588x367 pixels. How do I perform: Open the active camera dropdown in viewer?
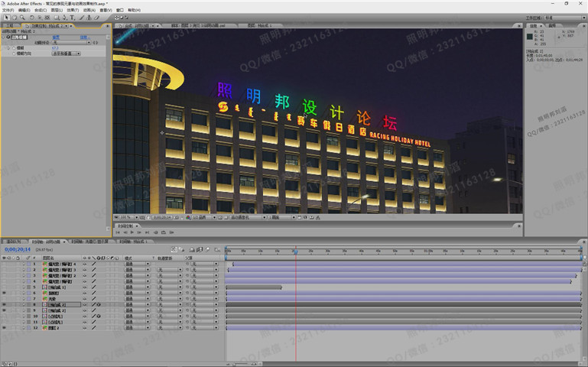coord(248,217)
